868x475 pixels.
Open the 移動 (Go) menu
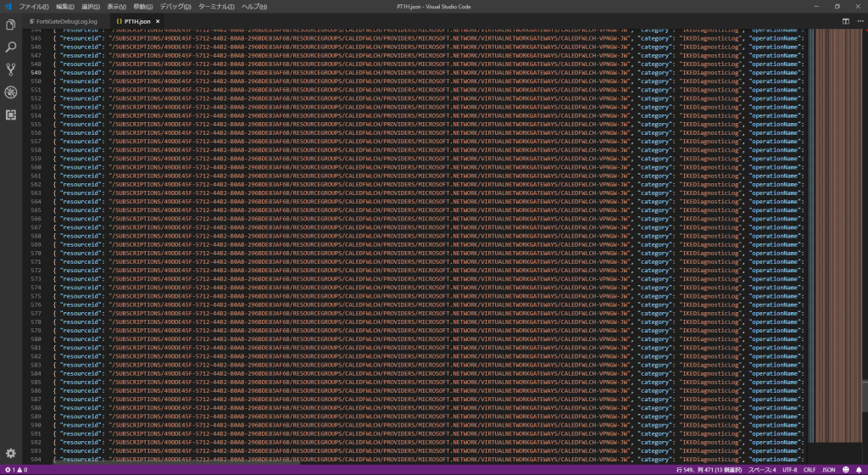pyautogui.click(x=142, y=7)
